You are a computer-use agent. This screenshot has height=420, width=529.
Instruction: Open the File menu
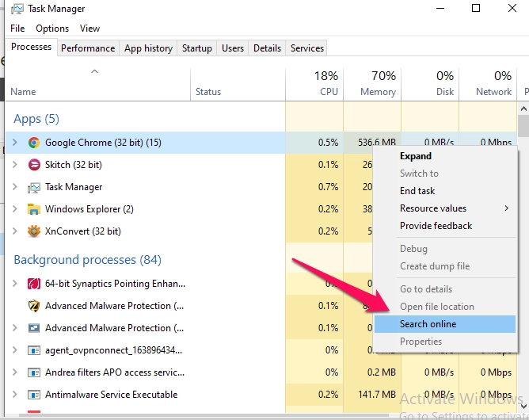click(17, 29)
